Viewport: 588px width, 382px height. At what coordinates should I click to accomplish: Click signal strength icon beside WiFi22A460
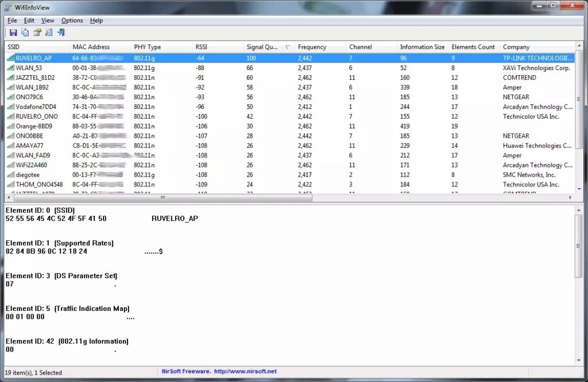(x=11, y=165)
